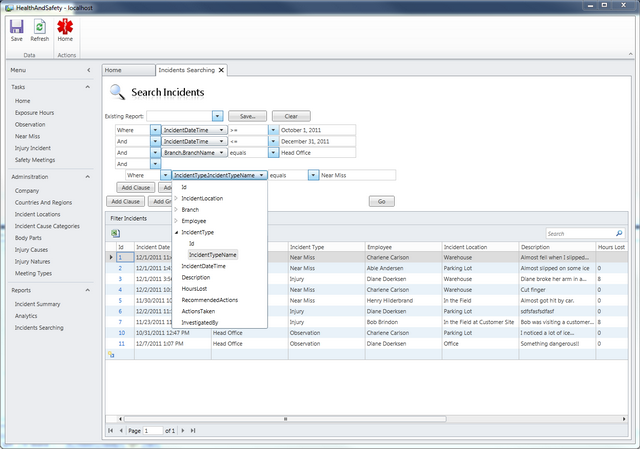
Task: Open Safety Meetings in the sidebar
Action: [x=35, y=160]
